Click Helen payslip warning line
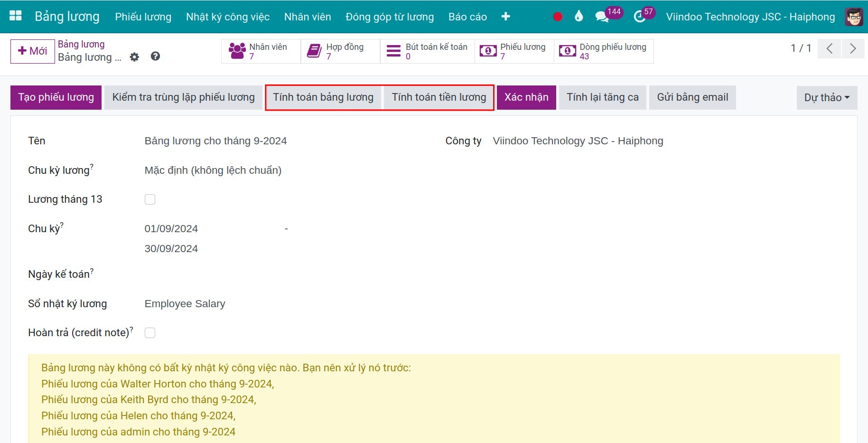 tap(138, 416)
